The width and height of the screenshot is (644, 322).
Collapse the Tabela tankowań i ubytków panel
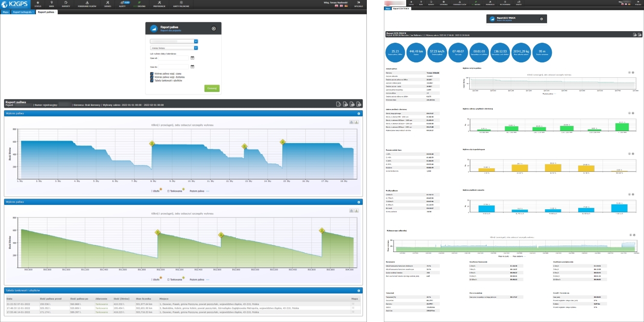(x=359, y=290)
